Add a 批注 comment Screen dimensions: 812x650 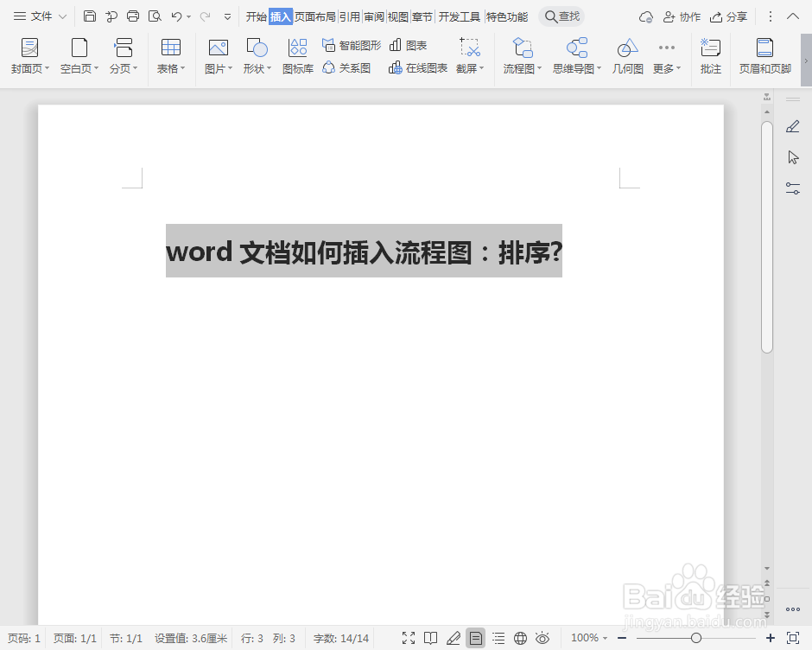710,56
